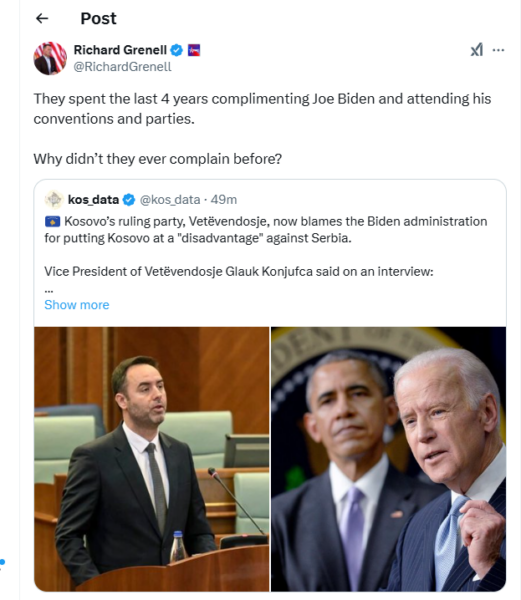Click the Richard Grenell display name
Image resolution: width=521 pixels, height=600 pixels.
click(120, 50)
